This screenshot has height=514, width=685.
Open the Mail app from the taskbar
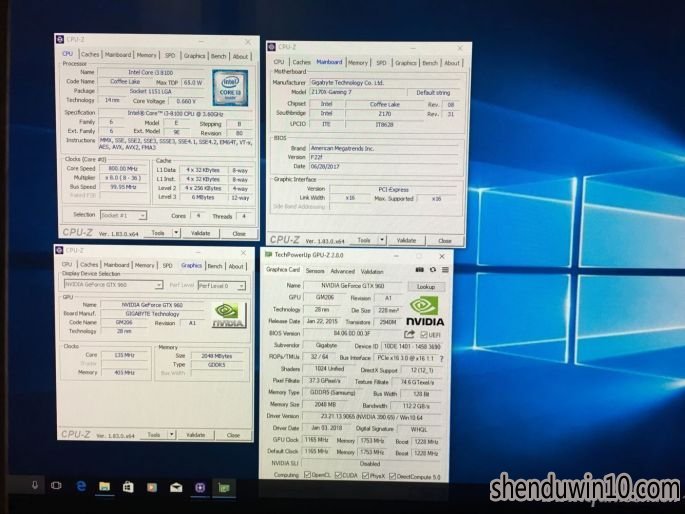[176, 487]
